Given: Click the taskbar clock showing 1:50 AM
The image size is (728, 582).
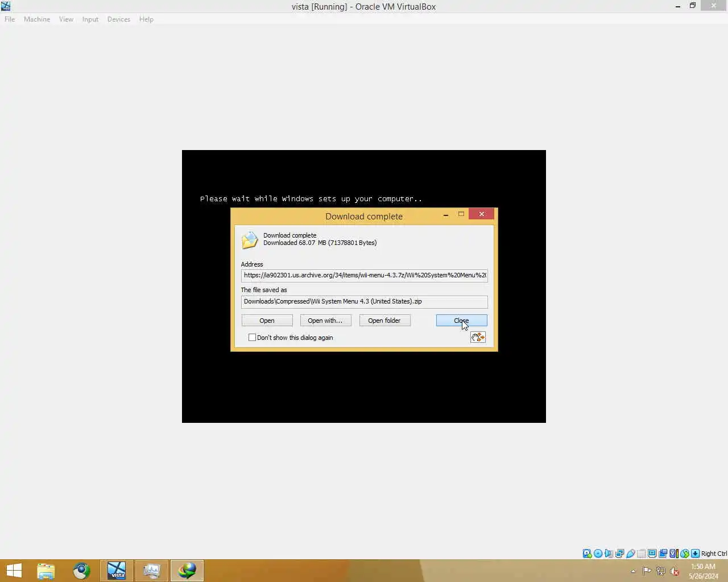Looking at the screenshot, I should (703, 571).
